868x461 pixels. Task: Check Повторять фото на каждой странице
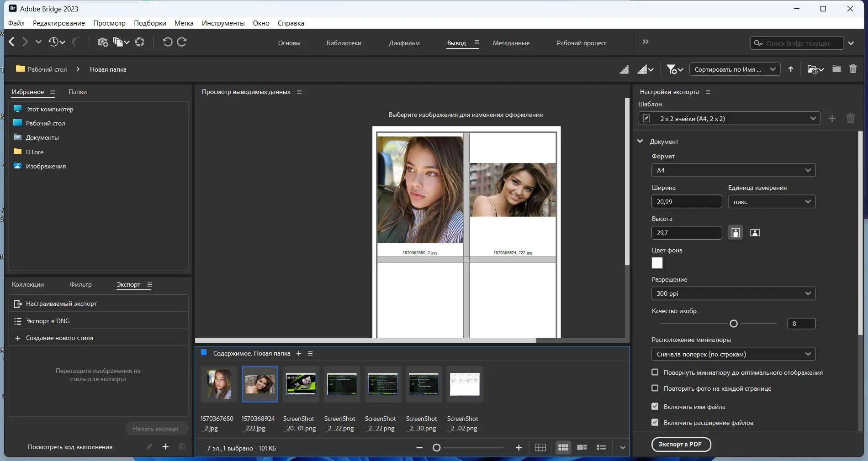tap(655, 388)
